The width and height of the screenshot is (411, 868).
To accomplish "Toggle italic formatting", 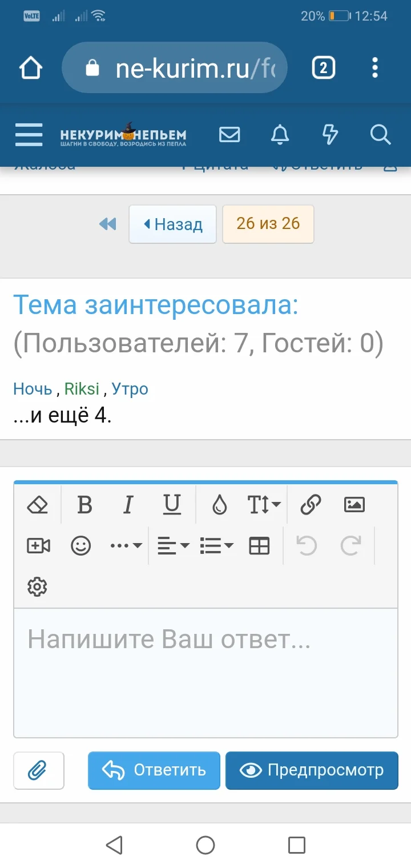I will coord(128,504).
